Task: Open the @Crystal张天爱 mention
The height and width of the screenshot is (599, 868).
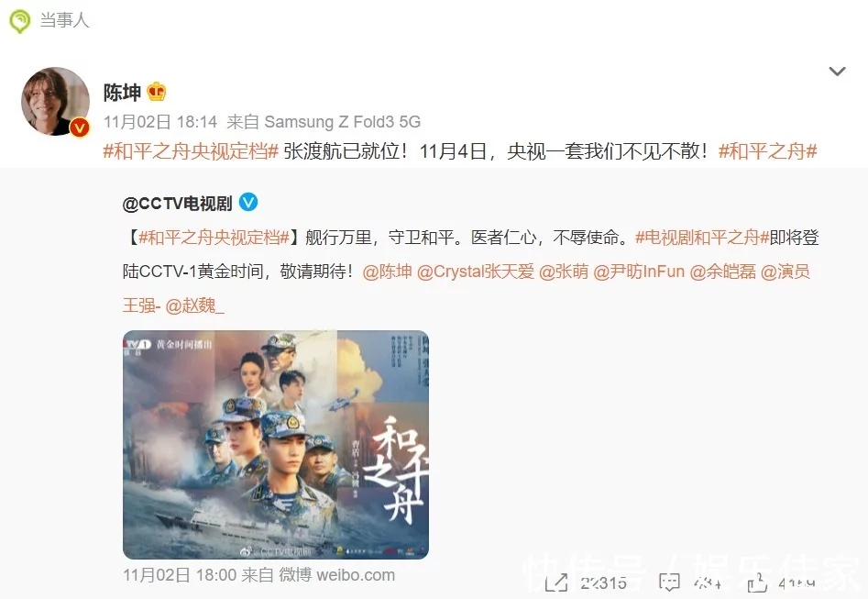Action: coord(476,271)
